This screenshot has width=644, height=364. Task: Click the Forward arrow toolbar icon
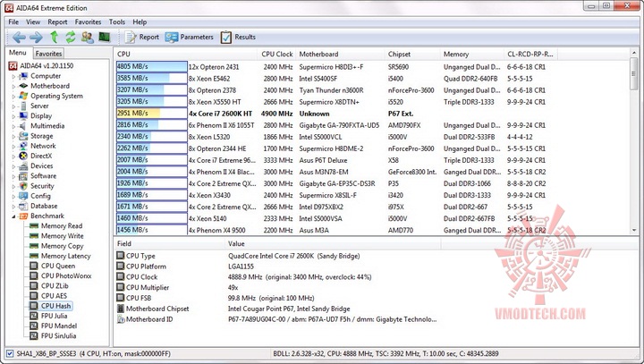pyautogui.click(x=36, y=38)
